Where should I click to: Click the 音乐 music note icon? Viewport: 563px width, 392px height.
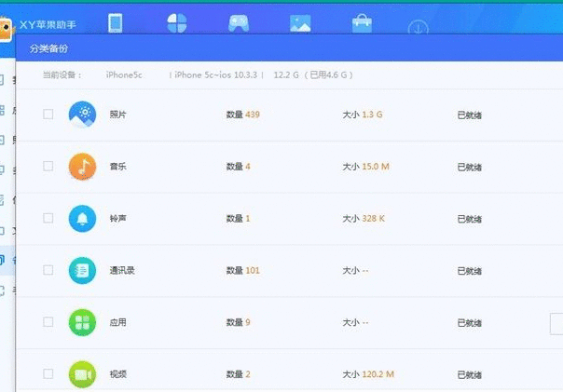coord(82,167)
